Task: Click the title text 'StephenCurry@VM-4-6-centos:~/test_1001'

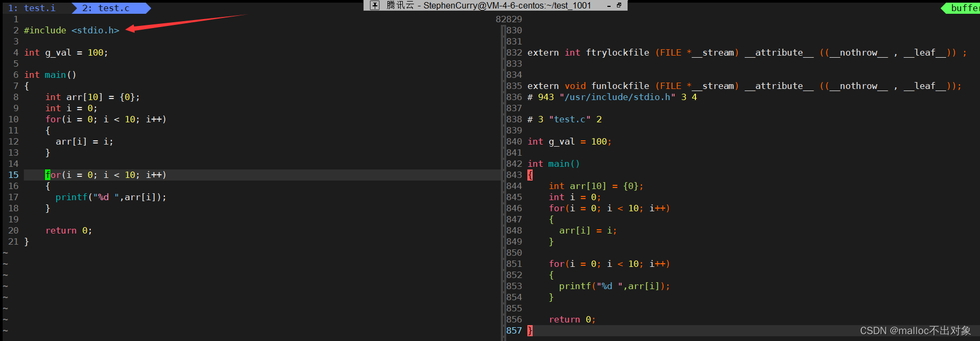Action: point(507,5)
